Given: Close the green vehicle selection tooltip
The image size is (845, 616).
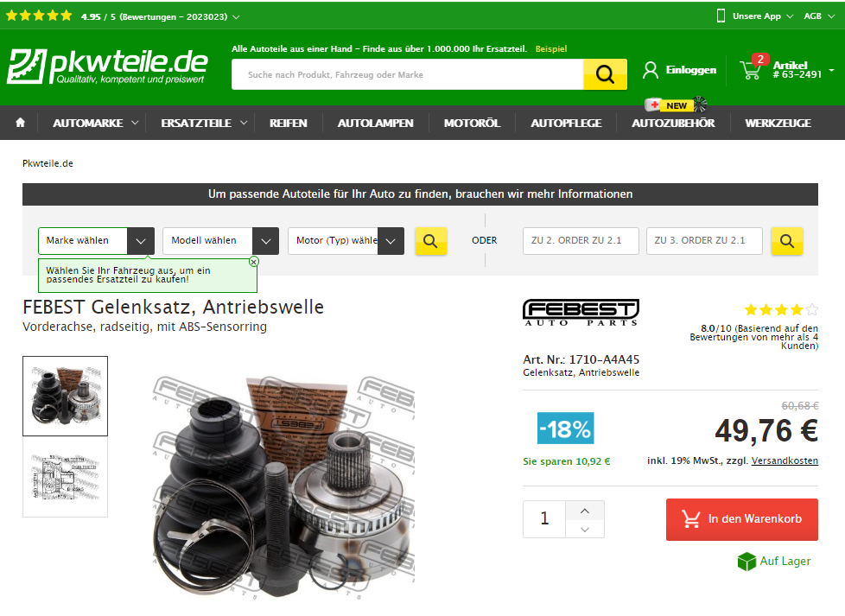Looking at the screenshot, I should [254, 262].
